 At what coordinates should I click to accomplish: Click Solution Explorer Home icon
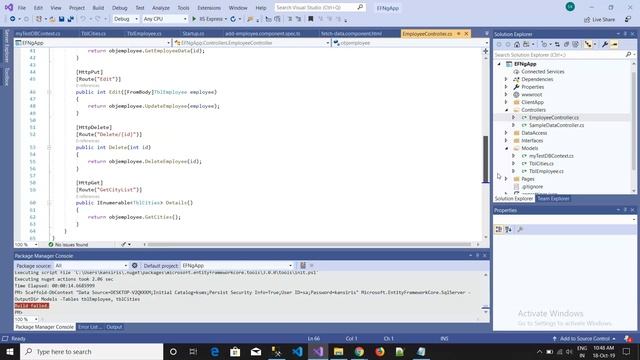[x=517, y=44]
